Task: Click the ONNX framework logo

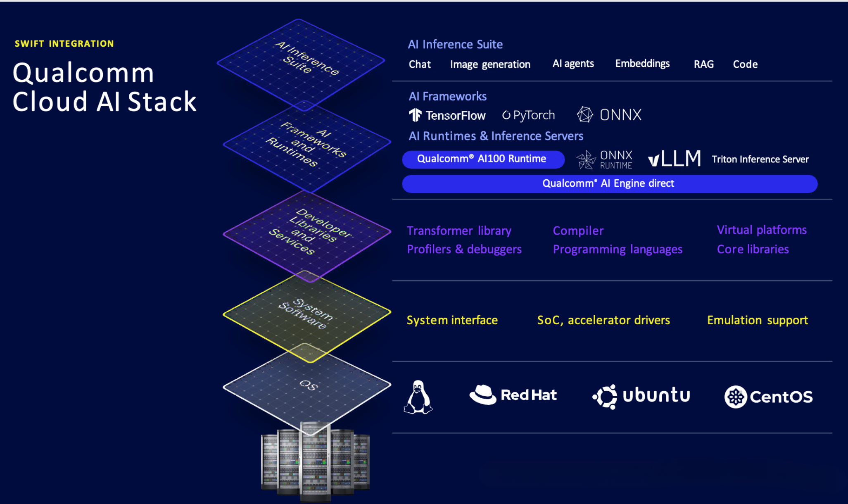Action: pos(609,115)
